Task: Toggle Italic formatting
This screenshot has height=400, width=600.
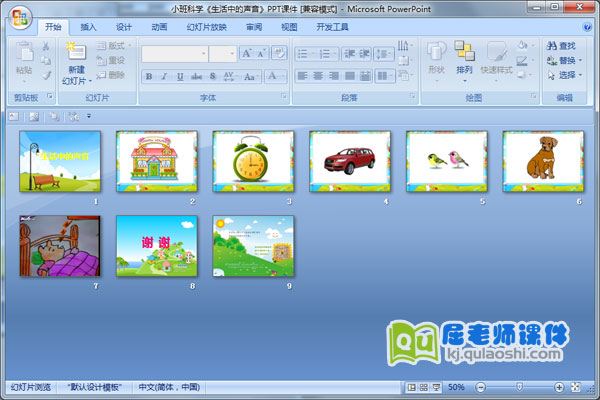Action: click(x=164, y=77)
